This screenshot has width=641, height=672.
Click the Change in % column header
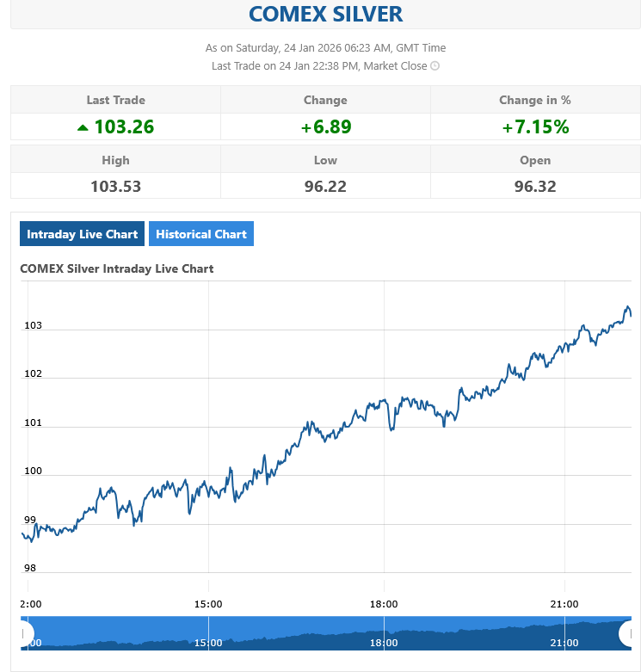(535, 100)
